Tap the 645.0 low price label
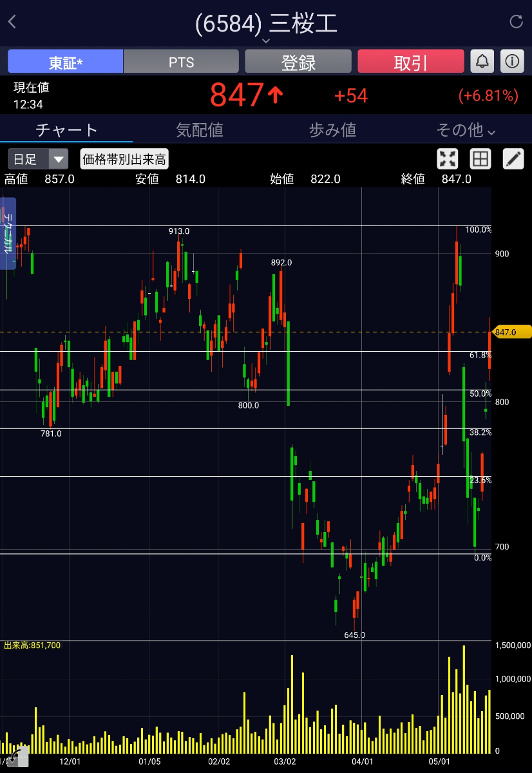The image size is (532, 773). click(x=354, y=635)
